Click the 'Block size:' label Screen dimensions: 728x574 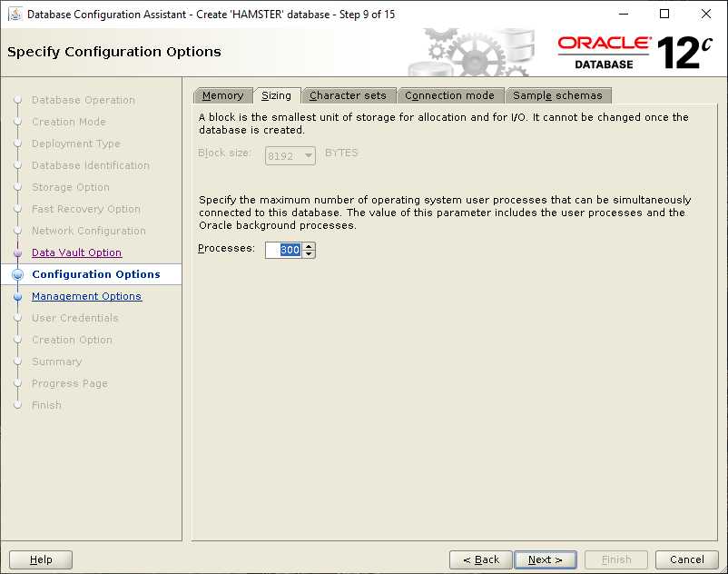tap(224, 153)
